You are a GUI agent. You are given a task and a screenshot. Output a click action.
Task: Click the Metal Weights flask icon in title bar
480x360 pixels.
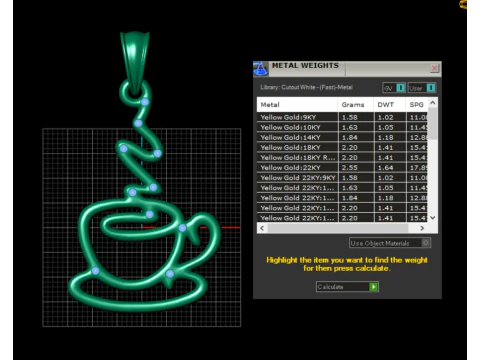260,68
